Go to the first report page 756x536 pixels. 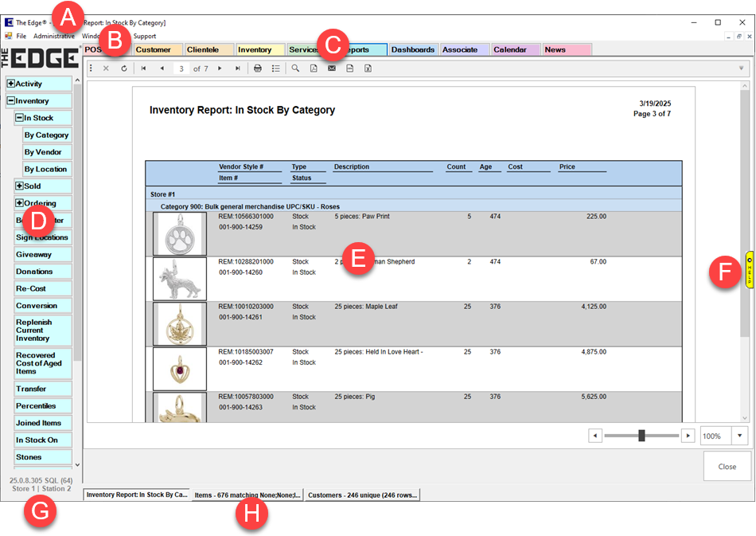pos(144,68)
